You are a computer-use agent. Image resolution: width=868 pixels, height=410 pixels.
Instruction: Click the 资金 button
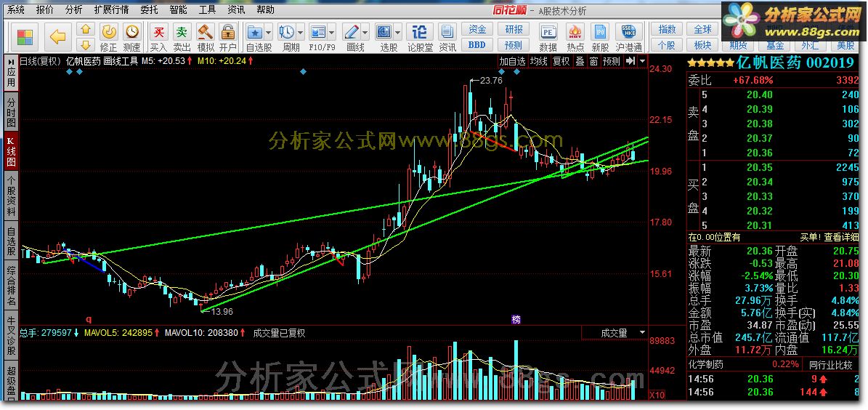[x=477, y=29]
